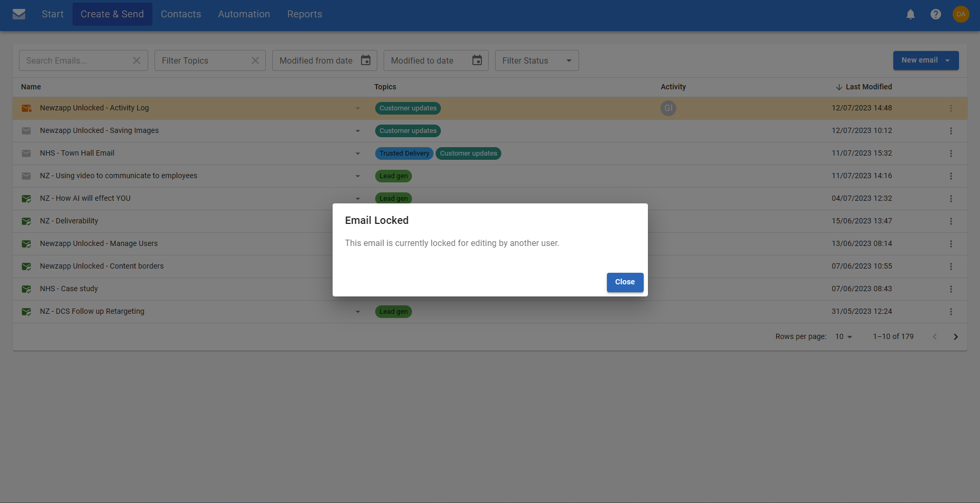Open the help question mark icon
This screenshot has height=503, width=980.
click(936, 15)
